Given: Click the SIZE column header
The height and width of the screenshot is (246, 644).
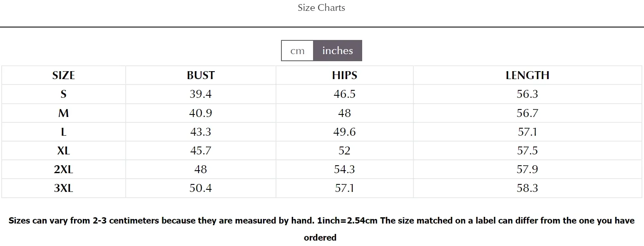Looking at the screenshot, I should click(64, 75).
